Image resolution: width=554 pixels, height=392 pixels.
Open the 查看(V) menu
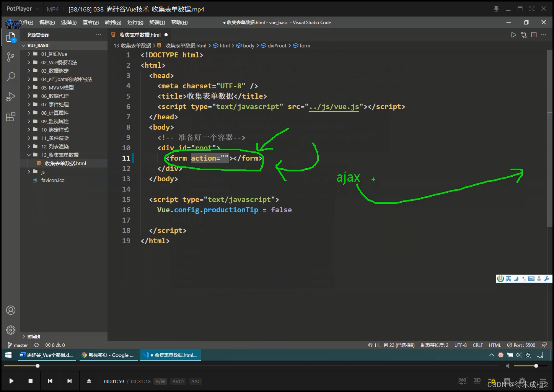91,23
